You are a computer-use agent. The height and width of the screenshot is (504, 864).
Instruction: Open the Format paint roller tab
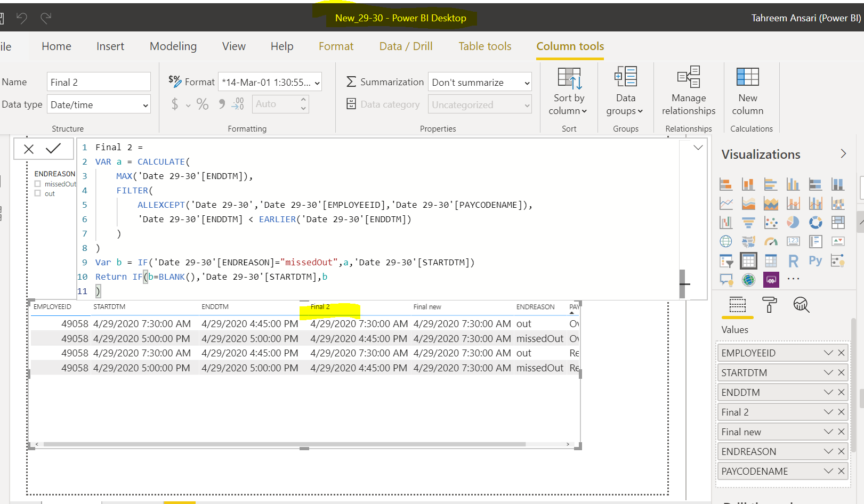pos(769,305)
